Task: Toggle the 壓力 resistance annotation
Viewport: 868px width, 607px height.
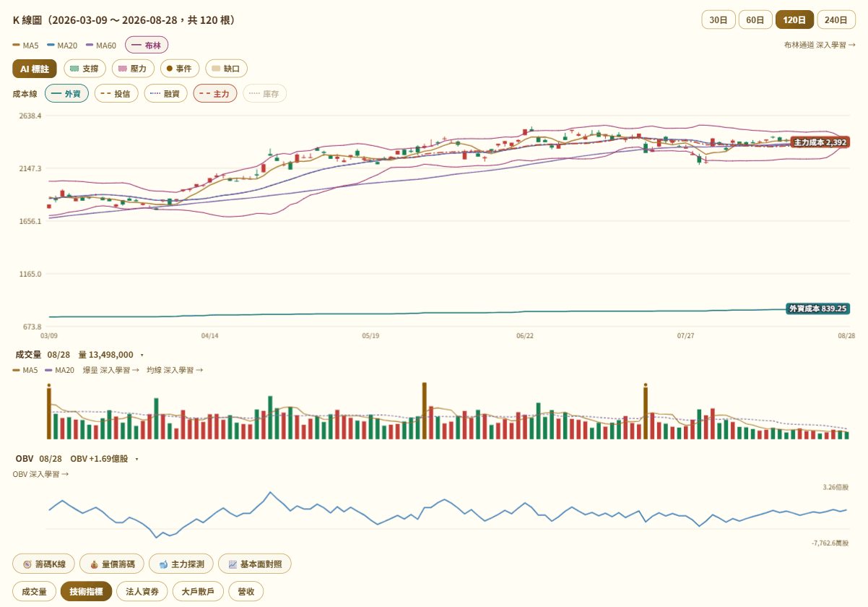Action: pos(133,69)
